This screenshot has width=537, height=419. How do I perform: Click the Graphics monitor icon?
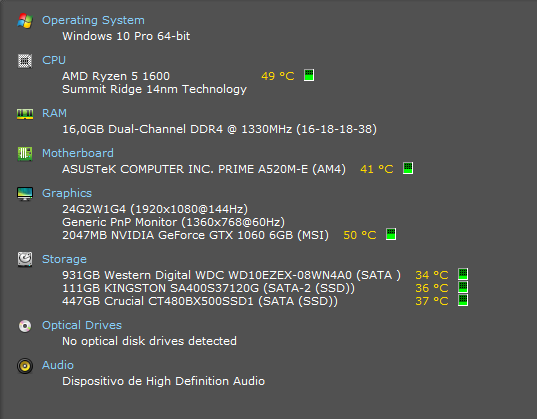click(25, 194)
